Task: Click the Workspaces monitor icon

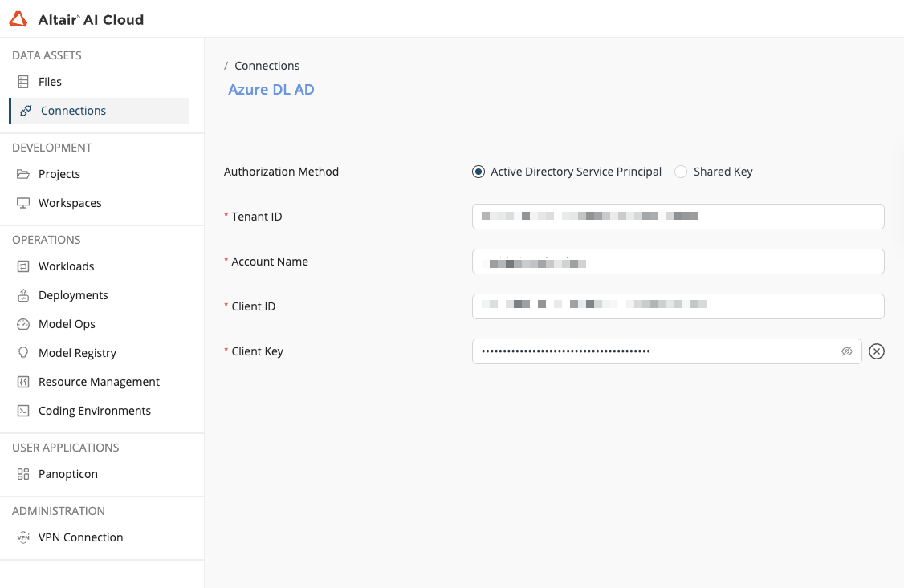Action: pyautogui.click(x=23, y=203)
